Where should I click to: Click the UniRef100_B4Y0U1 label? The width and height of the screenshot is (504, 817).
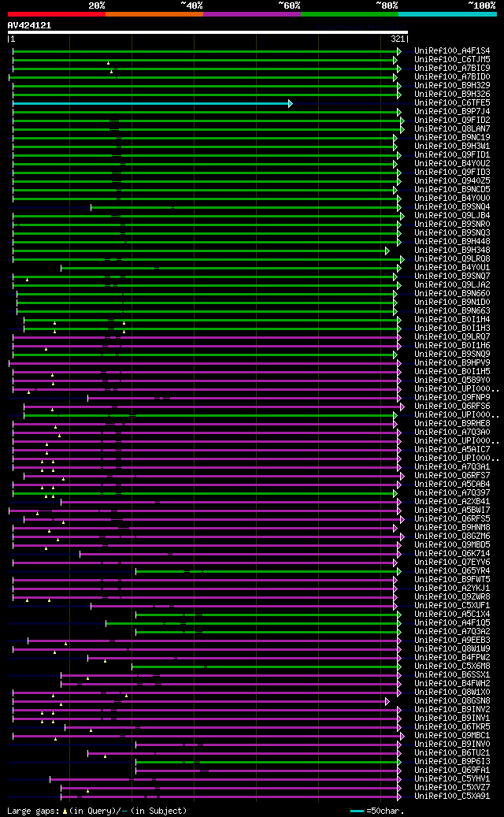452,268
